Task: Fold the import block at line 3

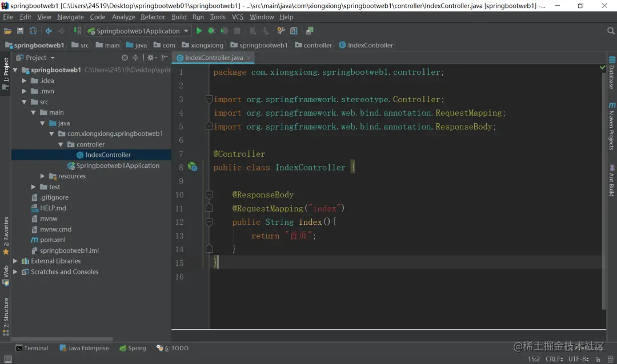Action: point(209,99)
